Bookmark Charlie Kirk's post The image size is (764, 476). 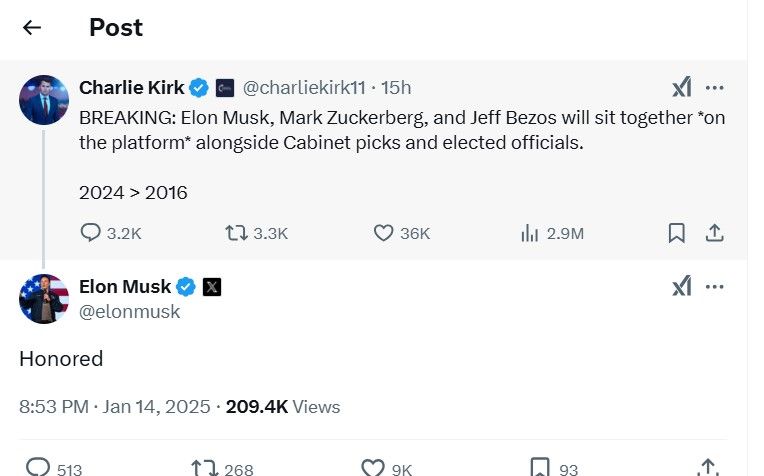tap(676, 233)
